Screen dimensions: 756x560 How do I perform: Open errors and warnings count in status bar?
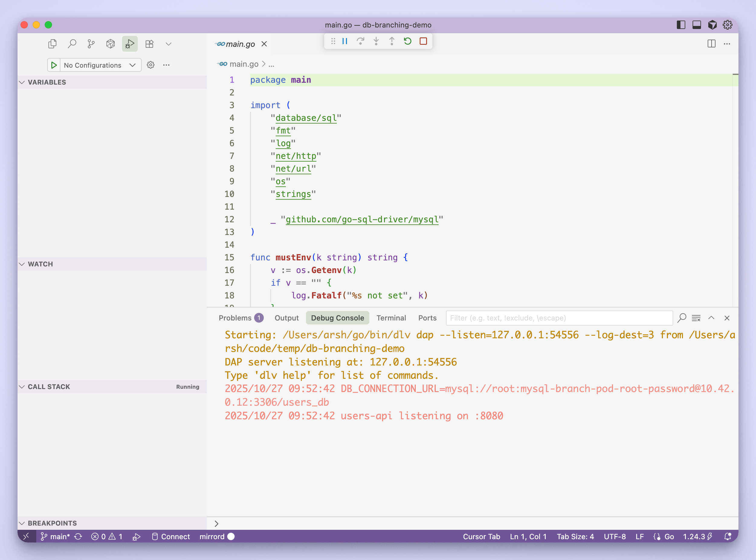pos(107,537)
